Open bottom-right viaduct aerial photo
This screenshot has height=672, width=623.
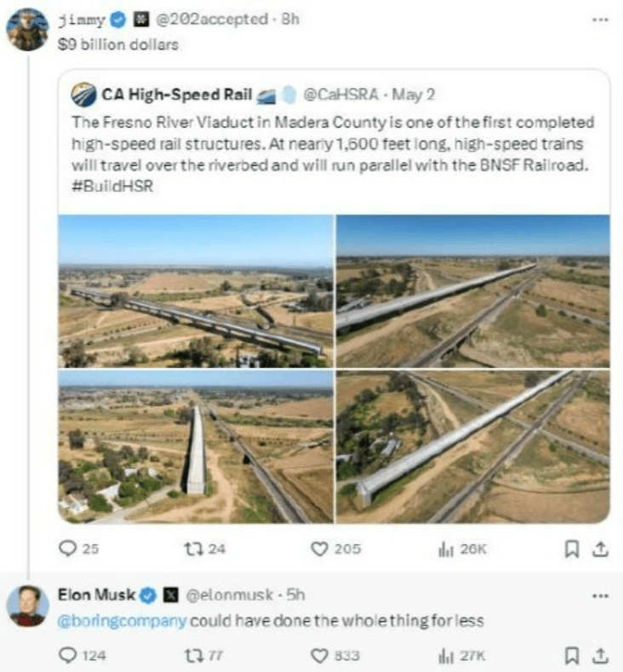[473, 446]
